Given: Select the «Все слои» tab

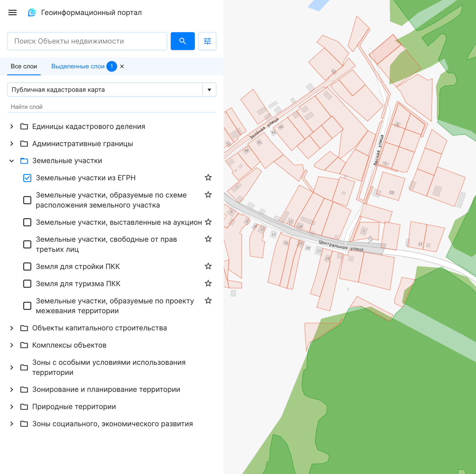Looking at the screenshot, I should click(x=24, y=66).
